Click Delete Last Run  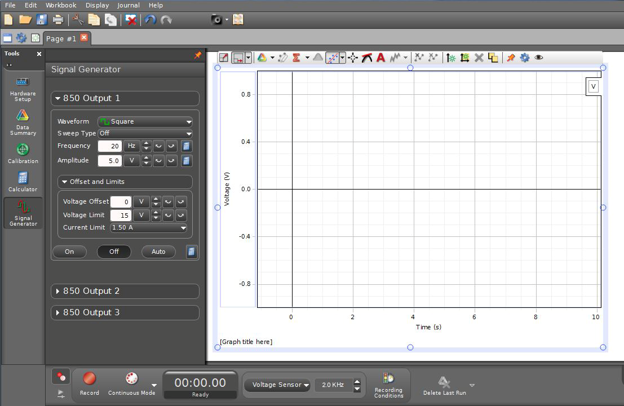click(x=444, y=384)
